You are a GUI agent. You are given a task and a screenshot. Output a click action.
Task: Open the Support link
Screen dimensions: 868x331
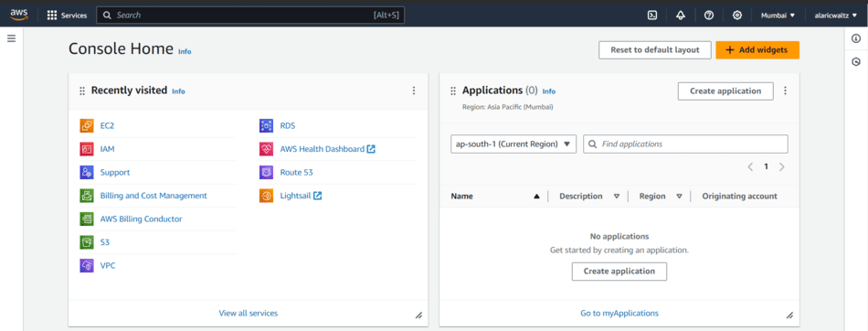click(115, 173)
